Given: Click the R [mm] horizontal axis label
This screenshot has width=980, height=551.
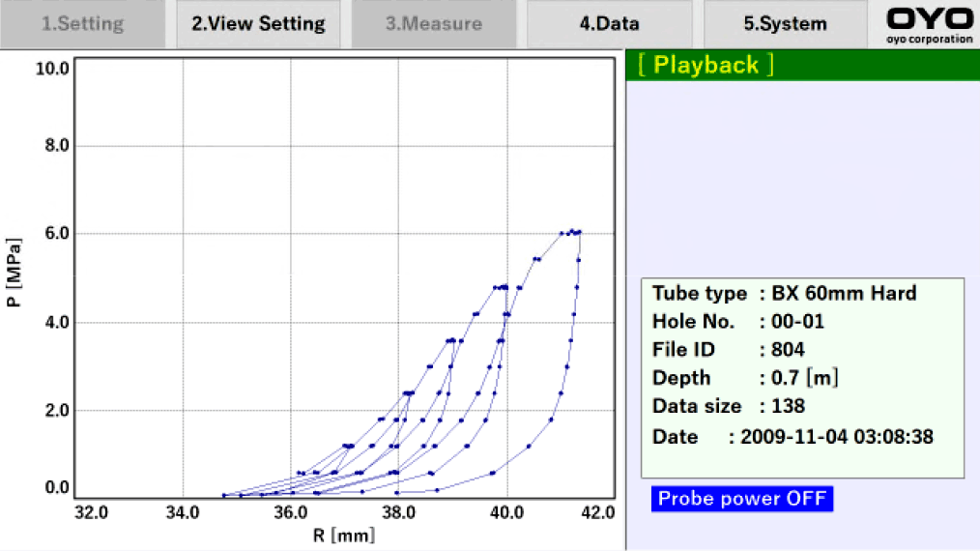Looking at the screenshot, I should 343,535.
